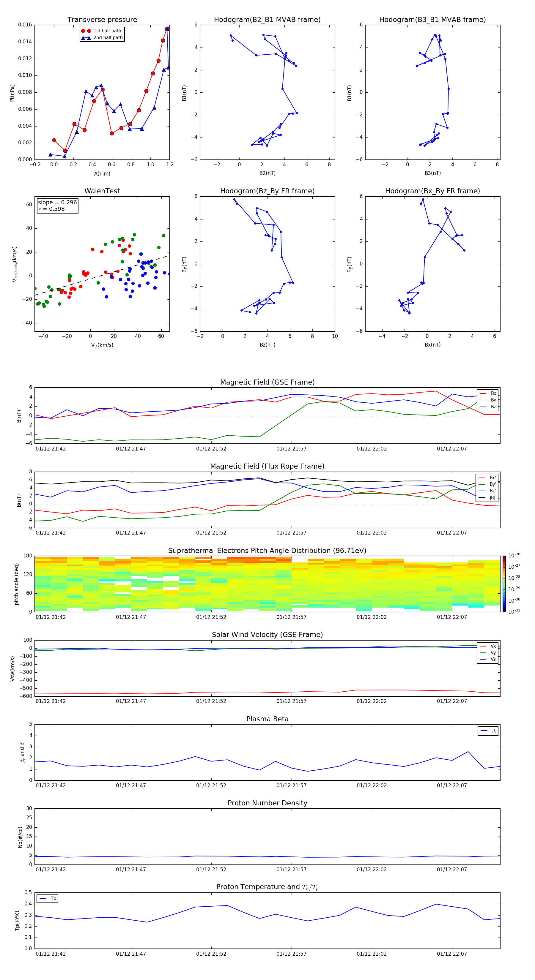Image resolution: width=535 pixels, height=980 pixels.
Task: Click the 'pitch angle (deg)' axis label
Action: pyautogui.click(x=16, y=584)
